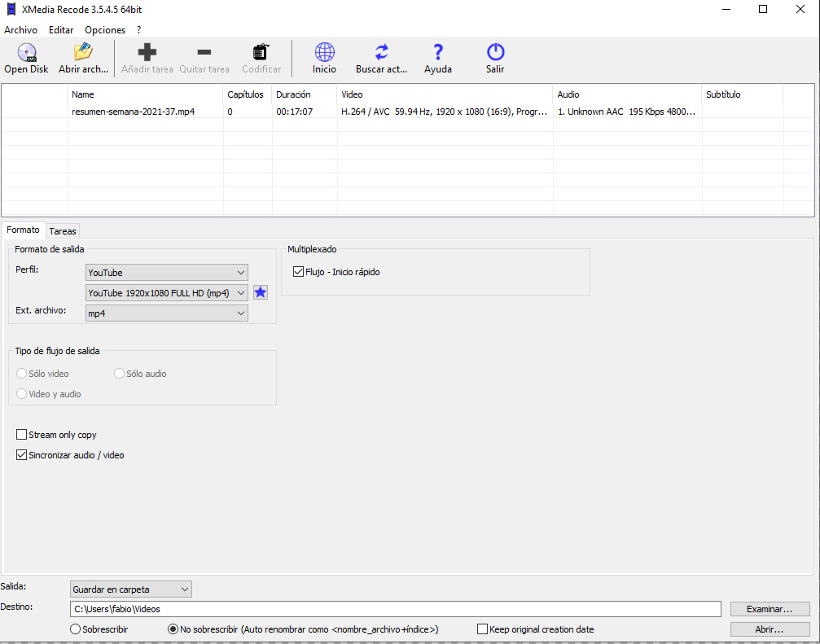Click the XMedia Recode title bar icon
Image resolution: width=820 pixels, height=644 pixels.
point(11,10)
